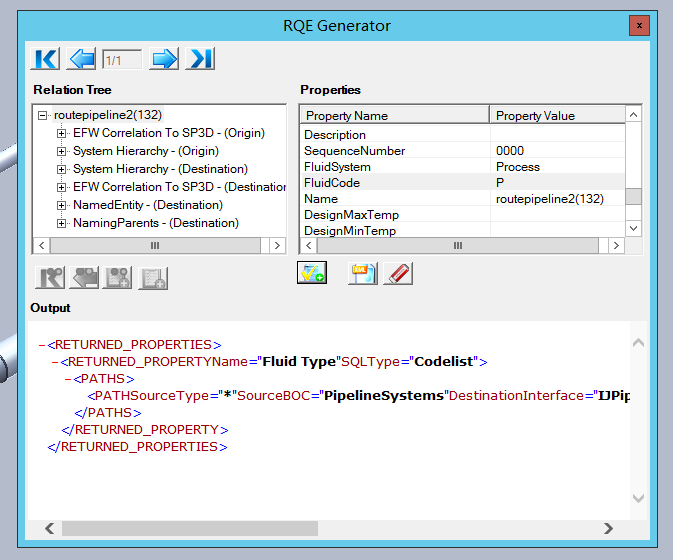
Task: Expand NamedEntity - (Destination) node
Action: coord(61,206)
